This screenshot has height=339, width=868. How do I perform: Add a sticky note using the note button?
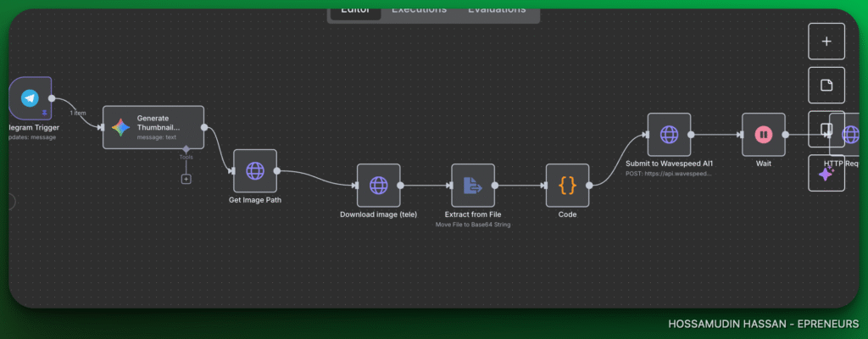click(x=826, y=85)
